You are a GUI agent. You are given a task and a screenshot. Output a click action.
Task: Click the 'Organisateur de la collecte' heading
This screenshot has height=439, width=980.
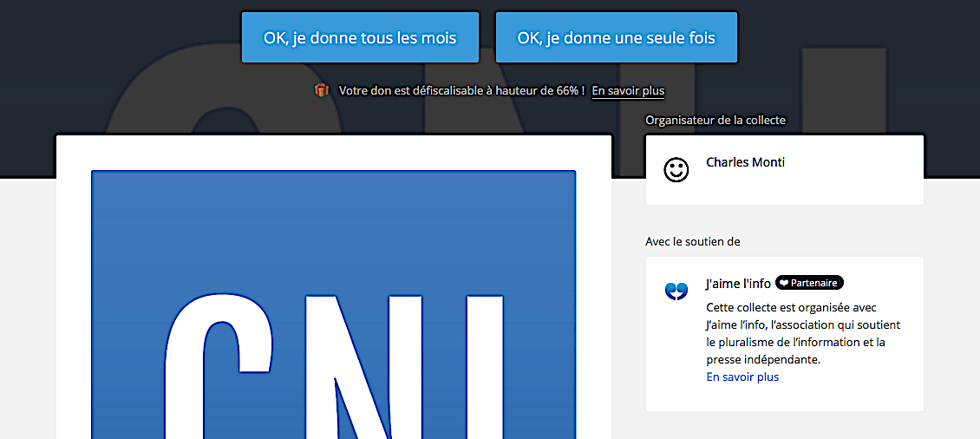coord(715,120)
